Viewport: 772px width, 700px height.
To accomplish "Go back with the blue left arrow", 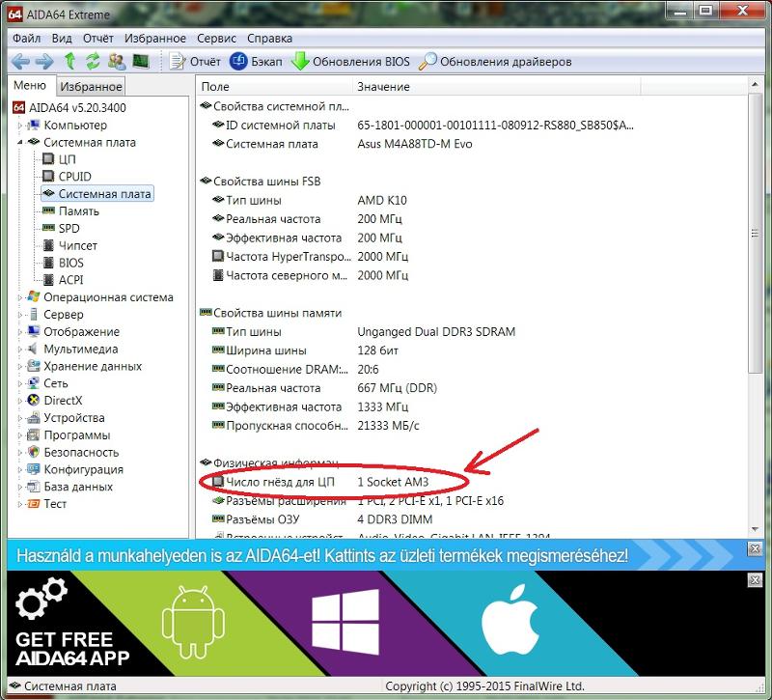I will pyautogui.click(x=20, y=62).
